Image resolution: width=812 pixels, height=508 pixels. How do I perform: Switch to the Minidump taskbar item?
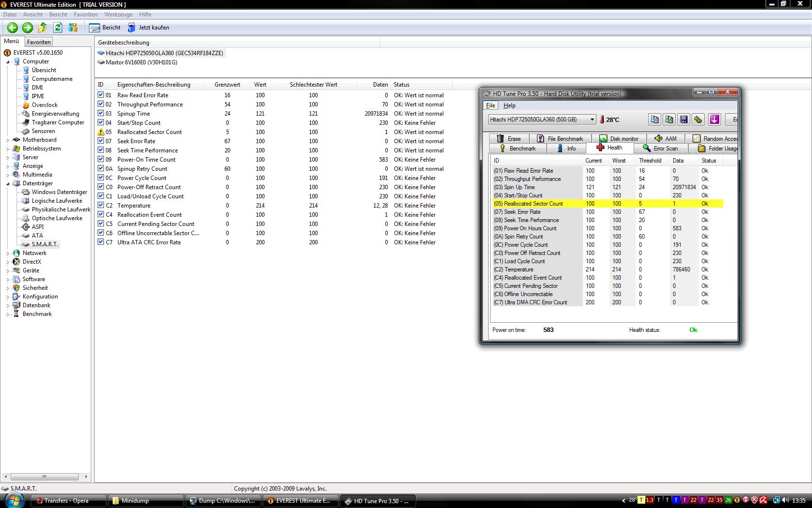145,501
